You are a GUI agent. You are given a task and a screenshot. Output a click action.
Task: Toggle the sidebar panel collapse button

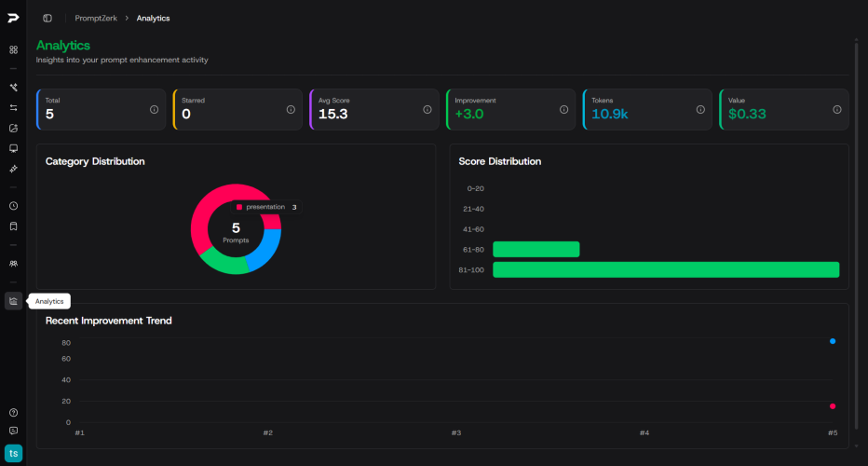(47, 18)
